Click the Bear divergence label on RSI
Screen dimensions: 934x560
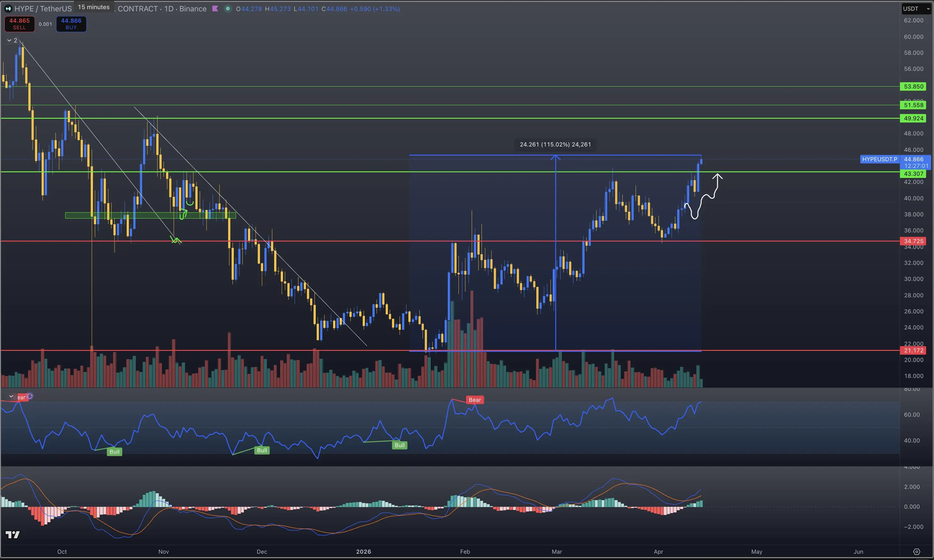click(475, 400)
